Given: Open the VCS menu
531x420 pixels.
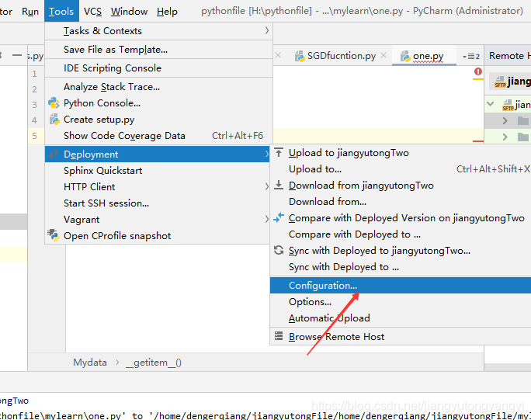Looking at the screenshot, I should click(92, 12).
